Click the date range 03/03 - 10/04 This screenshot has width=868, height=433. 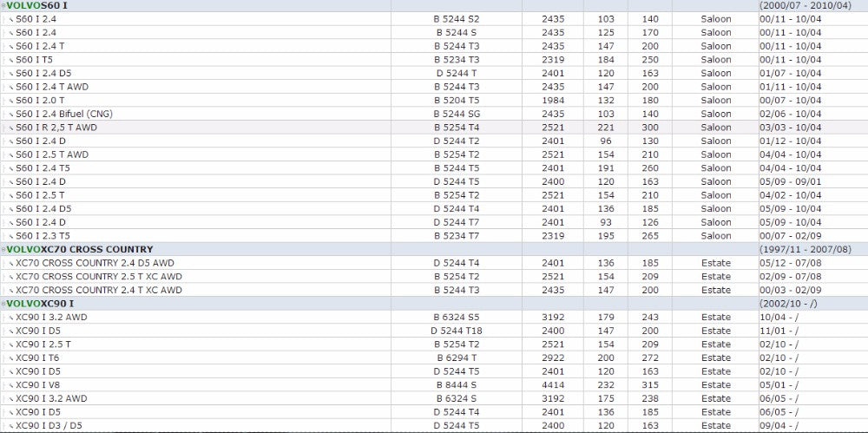791,128
